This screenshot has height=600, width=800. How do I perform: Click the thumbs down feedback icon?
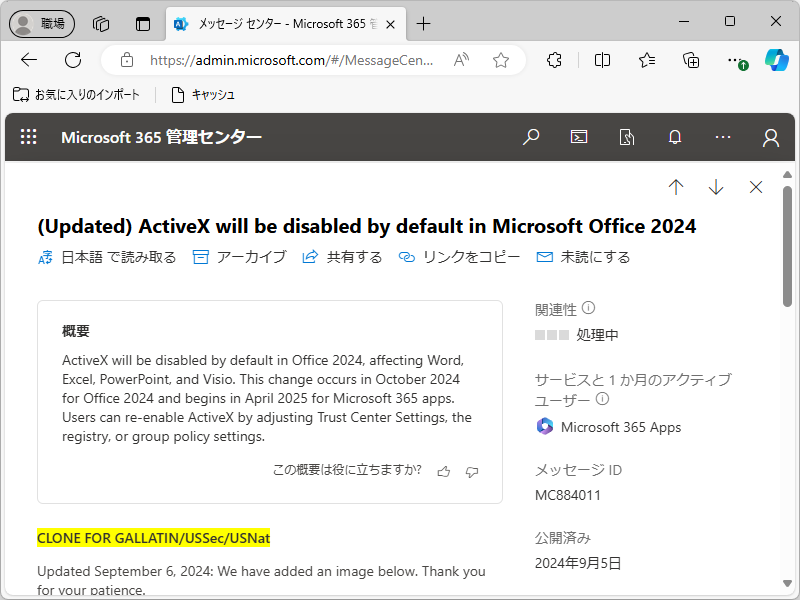[x=472, y=471]
